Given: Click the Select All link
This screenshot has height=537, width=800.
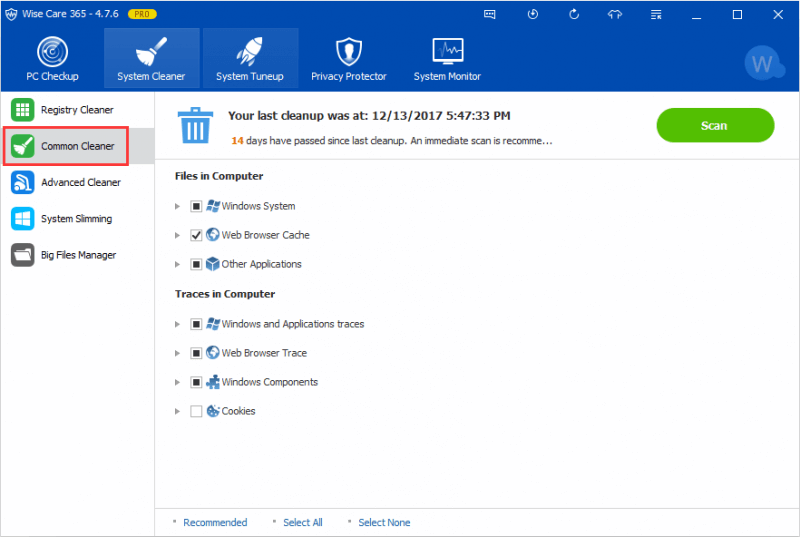Looking at the screenshot, I should tap(302, 522).
